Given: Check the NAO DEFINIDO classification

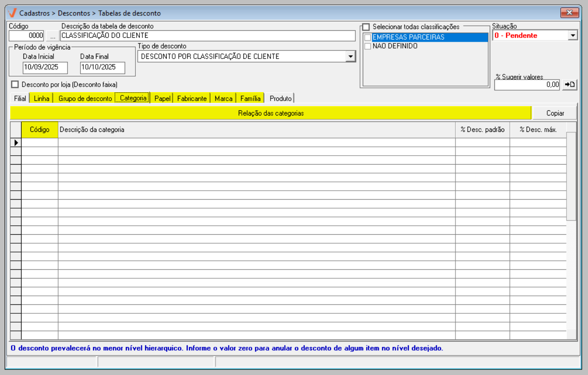Looking at the screenshot, I should [x=368, y=46].
